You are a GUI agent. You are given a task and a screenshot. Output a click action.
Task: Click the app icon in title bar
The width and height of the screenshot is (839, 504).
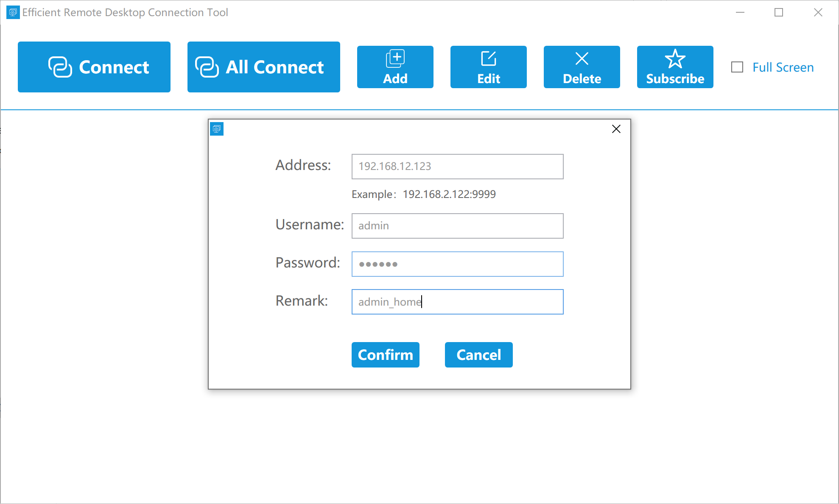coord(13,12)
